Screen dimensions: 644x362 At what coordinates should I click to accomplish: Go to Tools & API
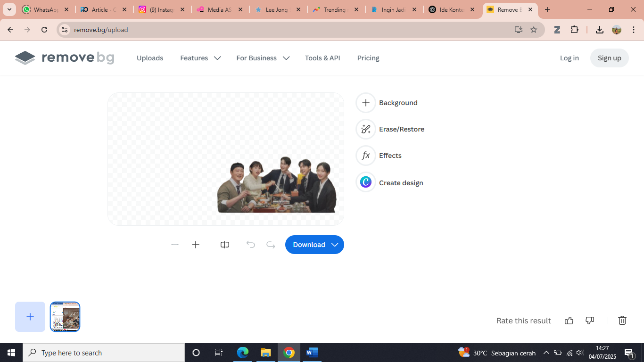[322, 58]
